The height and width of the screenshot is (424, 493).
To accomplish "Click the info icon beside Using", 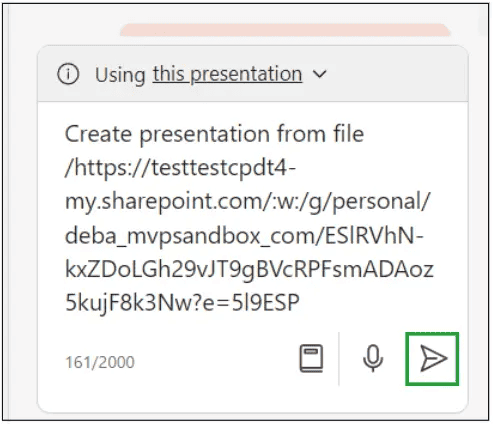I will [x=68, y=74].
